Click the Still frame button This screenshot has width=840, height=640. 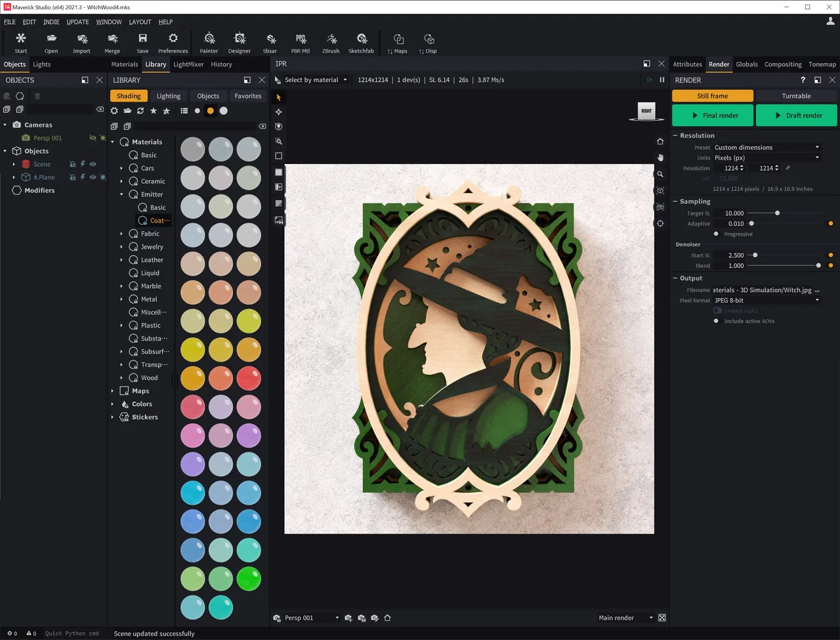coord(713,96)
